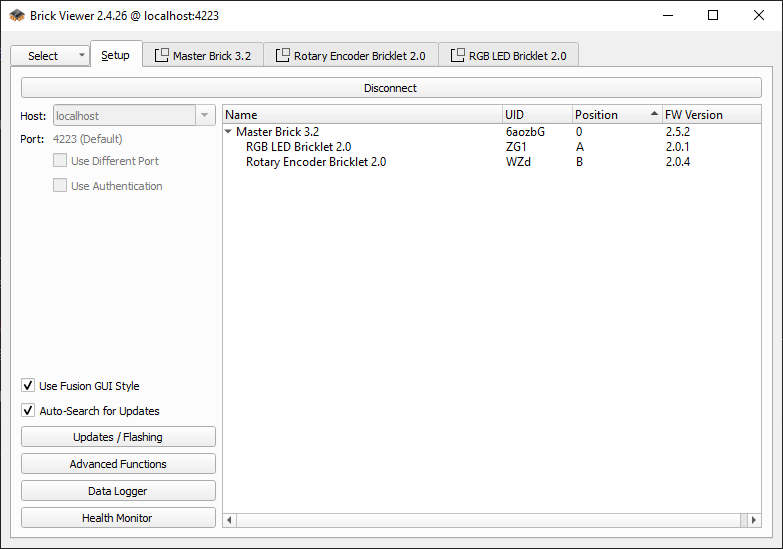Click the detach icon on Rotary Encoder Bricklet tab
This screenshot has width=783, height=549.
tap(283, 56)
